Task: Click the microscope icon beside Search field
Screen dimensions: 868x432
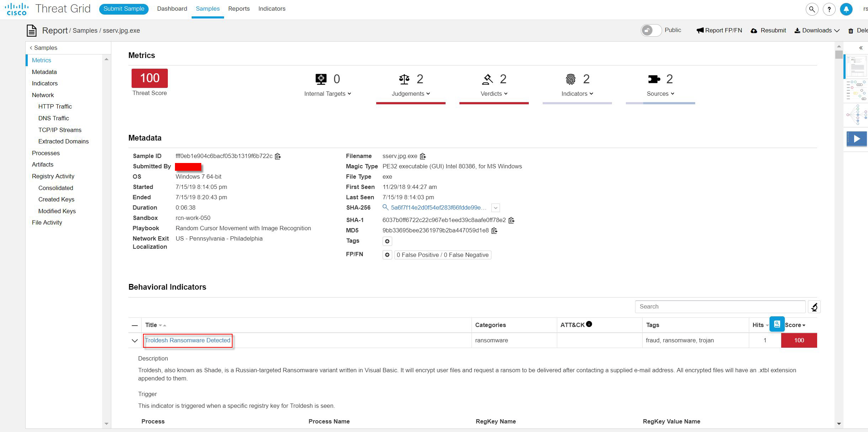Action: tap(814, 307)
